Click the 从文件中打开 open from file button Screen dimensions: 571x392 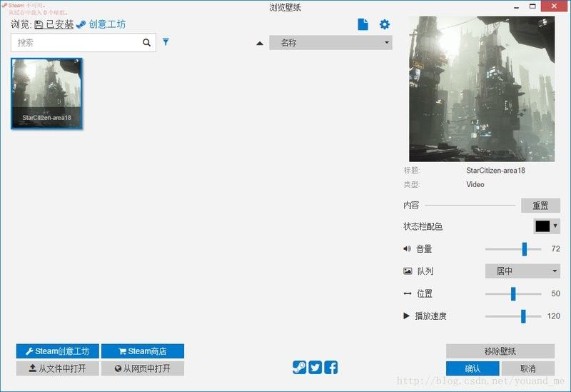(58, 368)
